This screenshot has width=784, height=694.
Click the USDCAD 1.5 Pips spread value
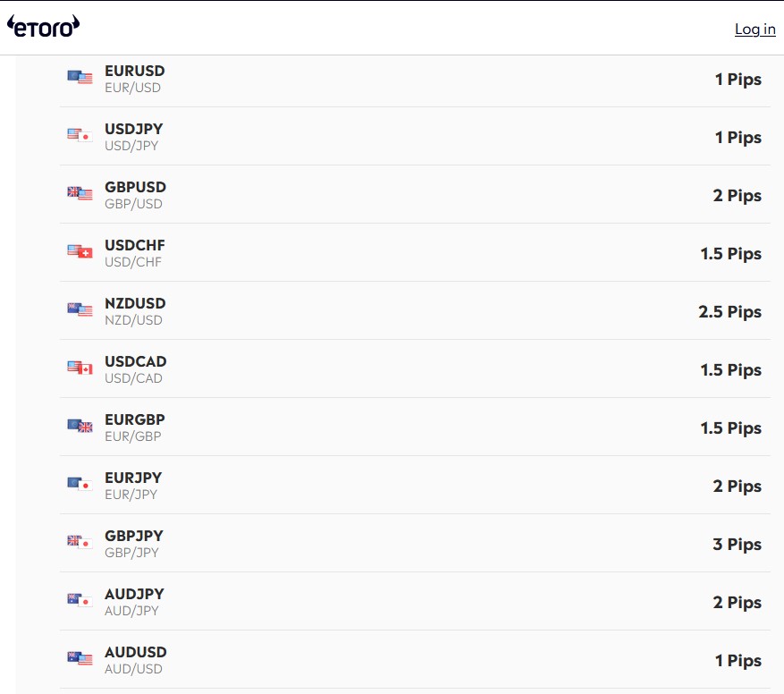[x=731, y=370]
